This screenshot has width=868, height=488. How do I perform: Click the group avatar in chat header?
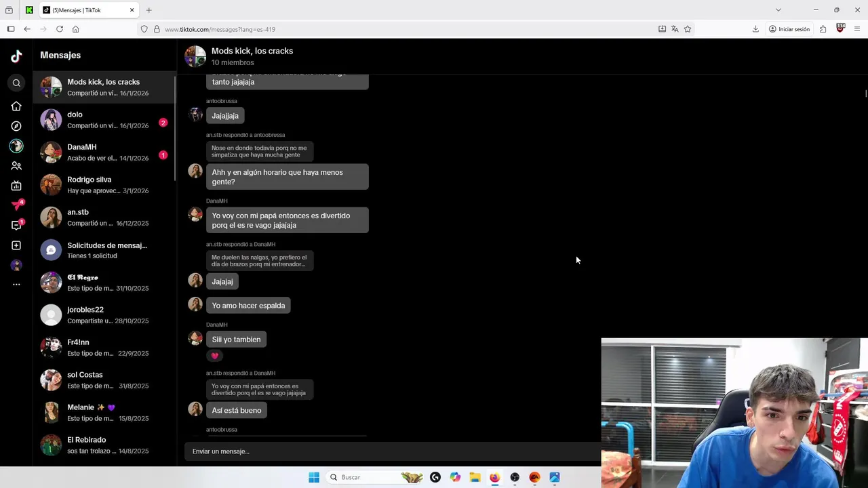[x=195, y=56]
